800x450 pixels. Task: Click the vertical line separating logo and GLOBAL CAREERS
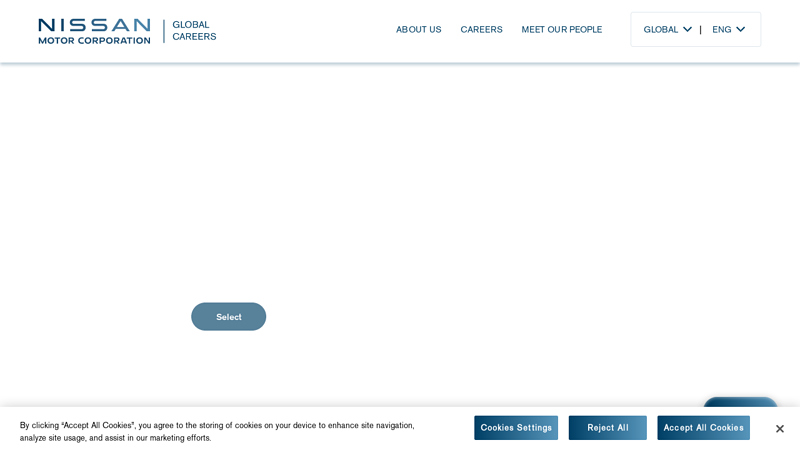(x=164, y=31)
